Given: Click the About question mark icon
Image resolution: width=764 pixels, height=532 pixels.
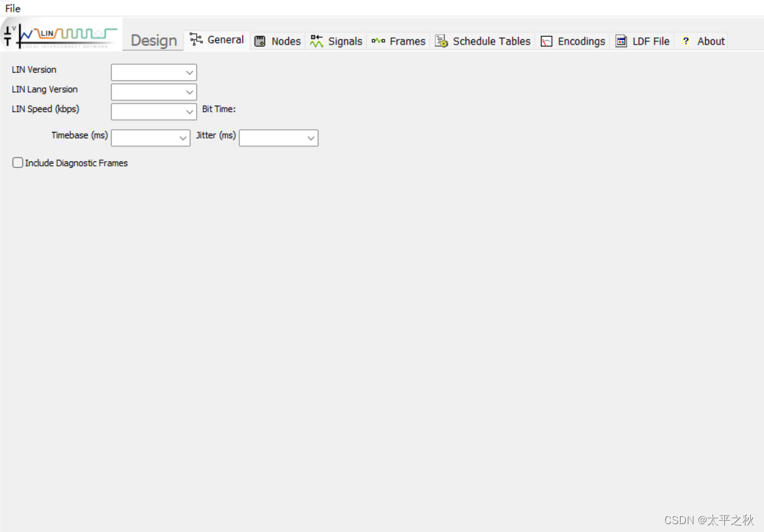Looking at the screenshot, I should pos(686,41).
